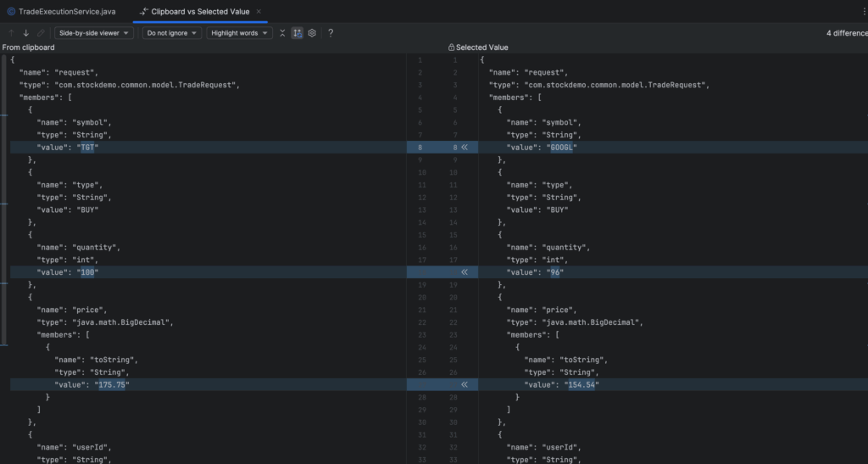This screenshot has width=868, height=464.
Task: Click the 175.75 price value in left pane
Action: (x=110, y=384)
